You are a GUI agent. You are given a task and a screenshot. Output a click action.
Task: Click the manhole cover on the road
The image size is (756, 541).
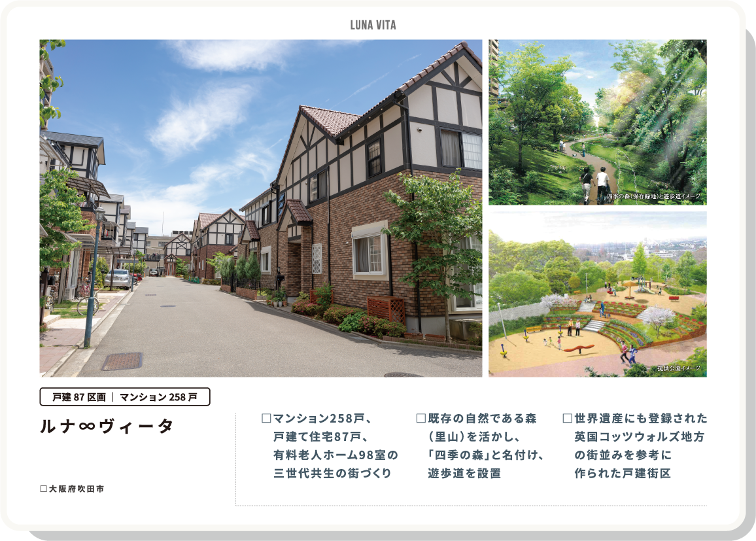pos(122,361)
